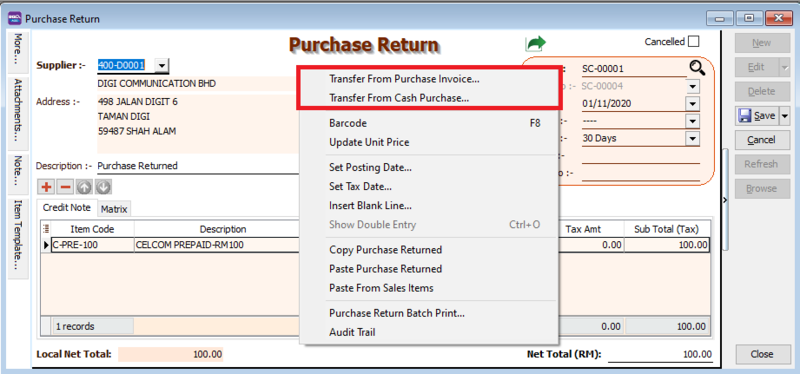Click the address box with 498 JALAN DIGIT 6
This screenshot has height=374, width=800.
[198, 124]
